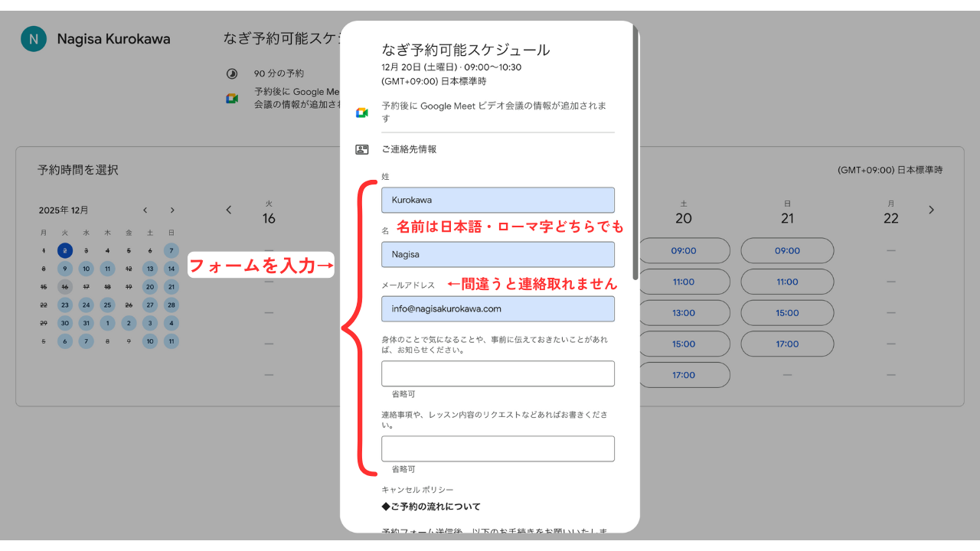
Task: Click the Google Meet icon in the dialog
Action: click(362, 112)
